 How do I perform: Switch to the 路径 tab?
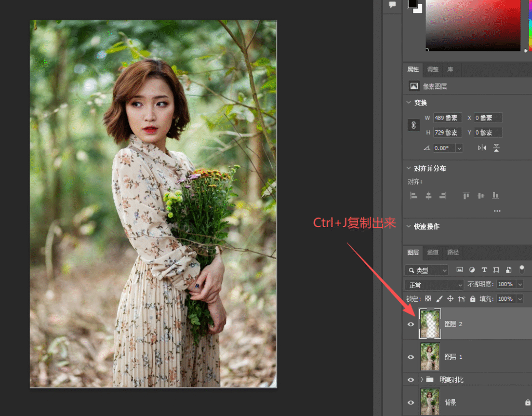pos(453,252)
